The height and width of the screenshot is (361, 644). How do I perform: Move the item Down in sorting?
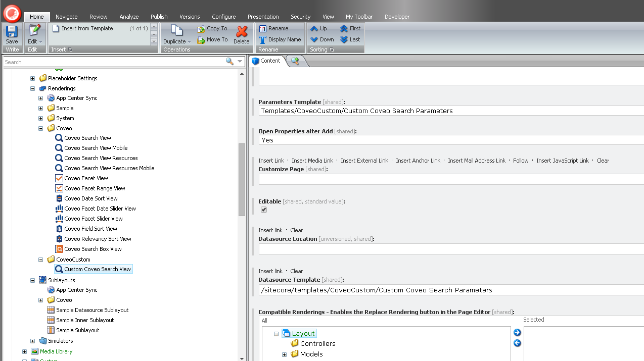coord(322,40)
